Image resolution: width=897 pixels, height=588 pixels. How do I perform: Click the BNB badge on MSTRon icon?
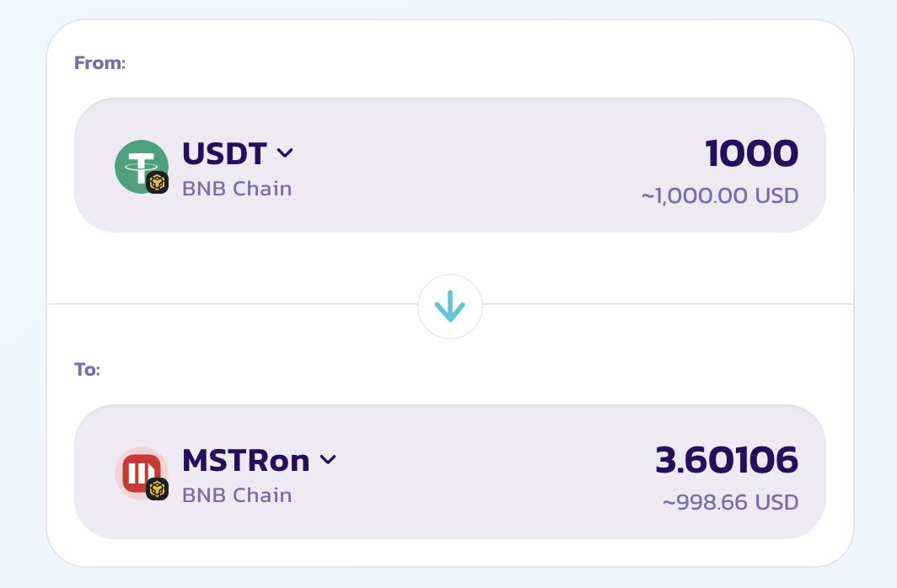(158, 489)
